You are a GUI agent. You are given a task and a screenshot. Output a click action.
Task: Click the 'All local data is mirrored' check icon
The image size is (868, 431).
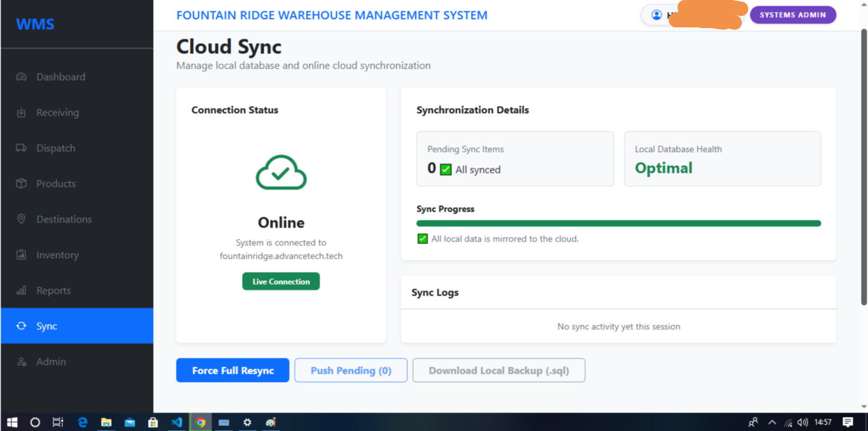423,239
